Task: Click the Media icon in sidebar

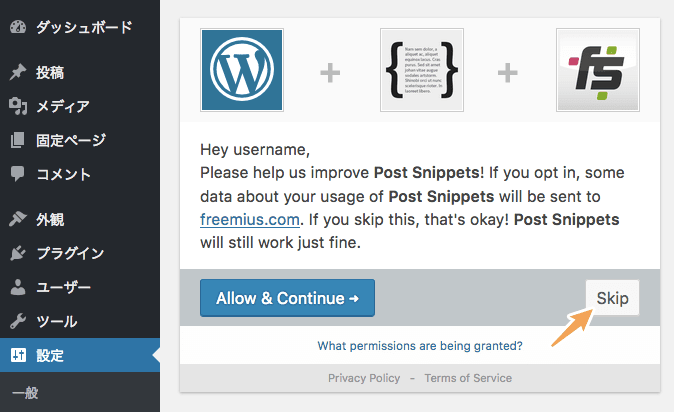Action: tap(18, 106)
